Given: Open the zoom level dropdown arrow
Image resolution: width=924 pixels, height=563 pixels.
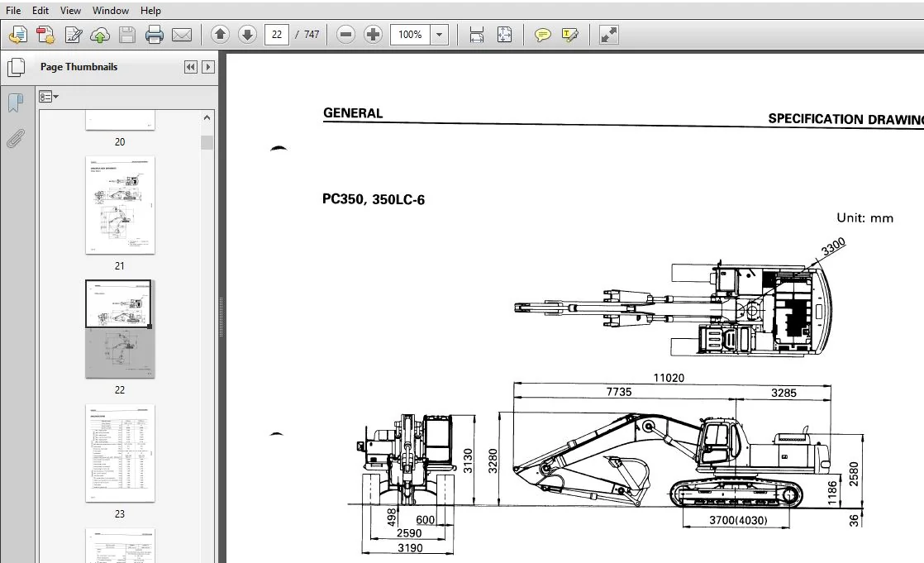Looking at the screenshot, I should tap(439, 35).
